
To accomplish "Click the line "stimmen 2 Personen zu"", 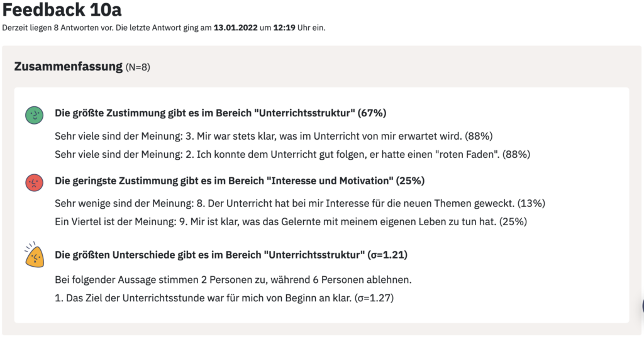I will point(233,280).
